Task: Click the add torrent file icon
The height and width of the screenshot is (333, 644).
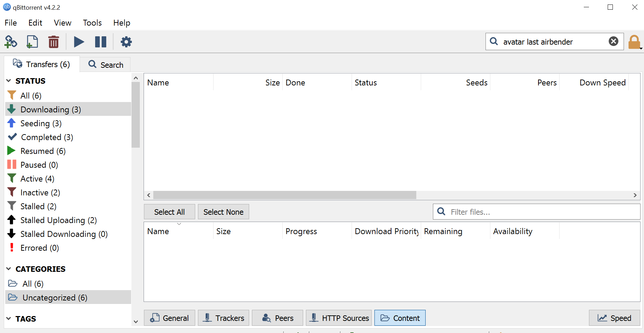Action: 32,41
